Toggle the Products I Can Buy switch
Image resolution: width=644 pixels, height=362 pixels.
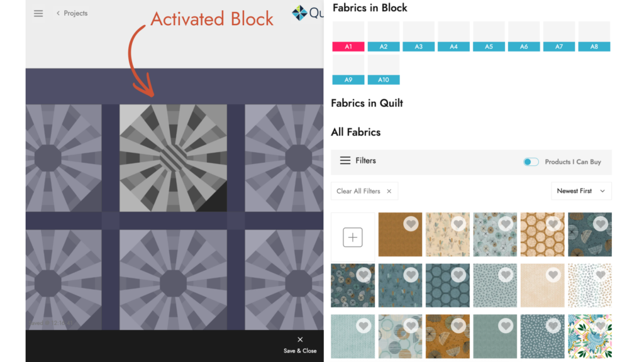pos(531,162)
